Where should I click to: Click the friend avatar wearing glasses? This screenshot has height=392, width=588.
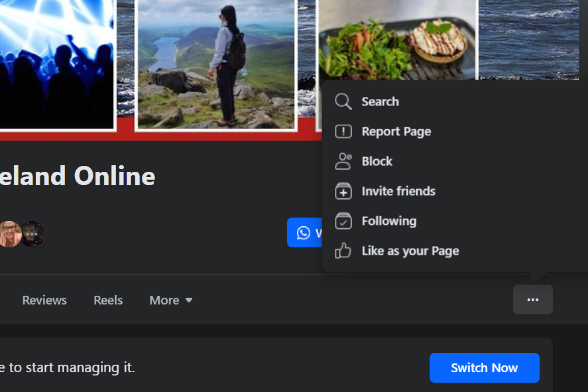coord(9,234)
